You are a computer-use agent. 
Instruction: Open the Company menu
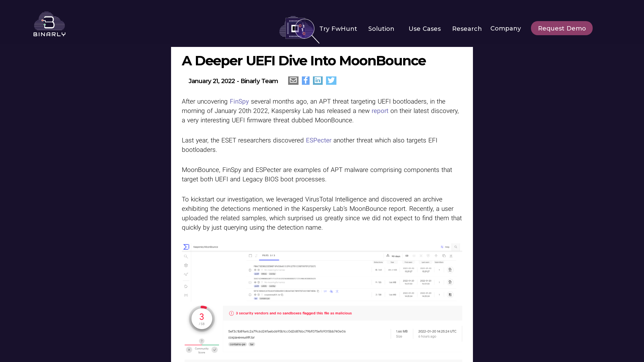505,28
